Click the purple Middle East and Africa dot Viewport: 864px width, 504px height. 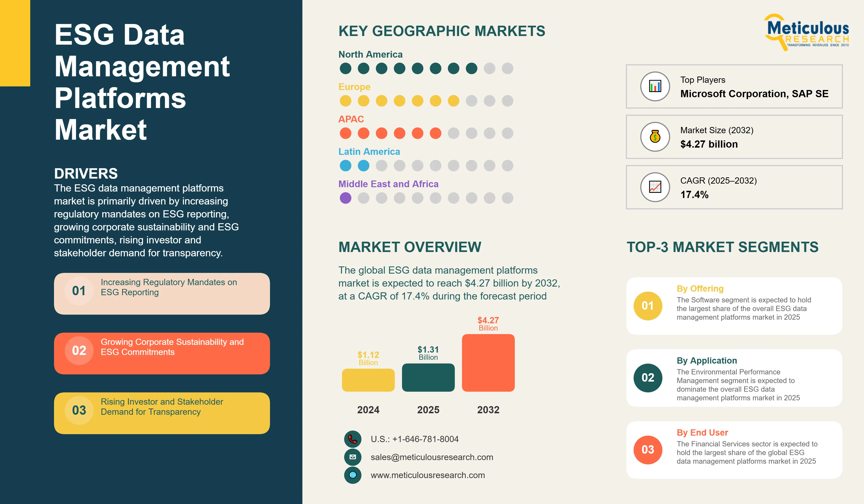click(x=345, y=198)
